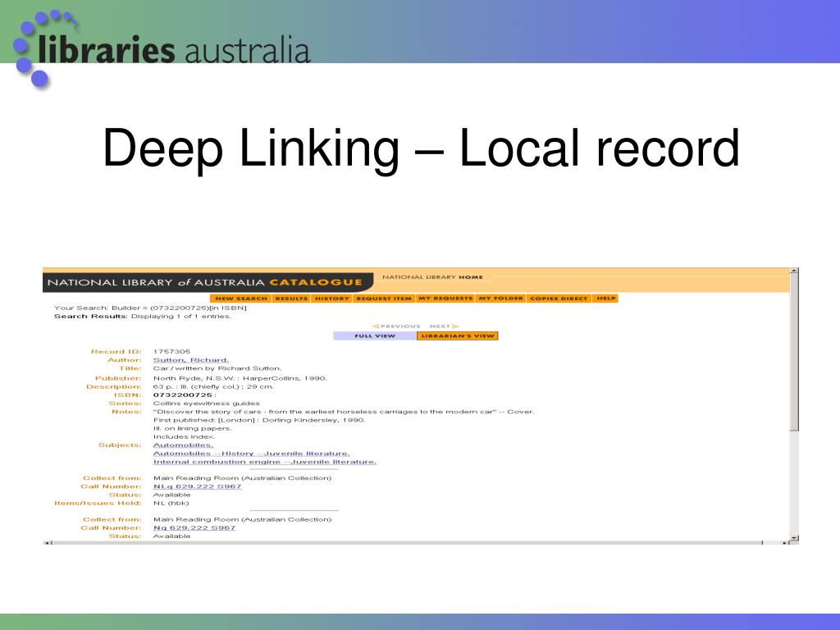The image size is (840, 630).
Task: Open My Folder in the menu bar
Action: [x=501, y=299]
